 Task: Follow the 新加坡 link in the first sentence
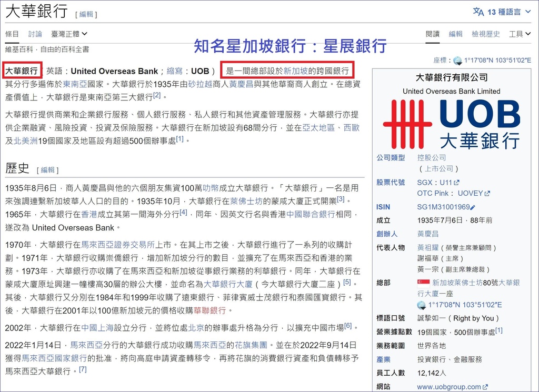pos(295,71)
